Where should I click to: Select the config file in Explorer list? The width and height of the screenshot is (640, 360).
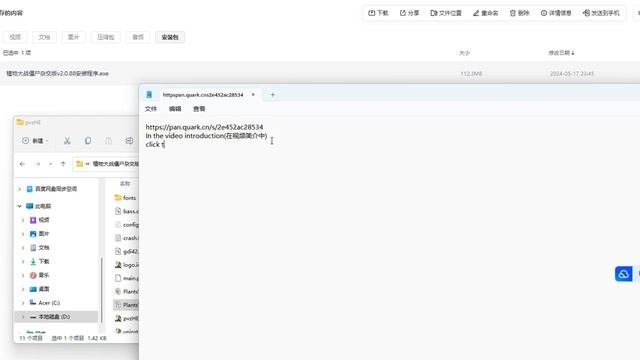click(127, 224)
